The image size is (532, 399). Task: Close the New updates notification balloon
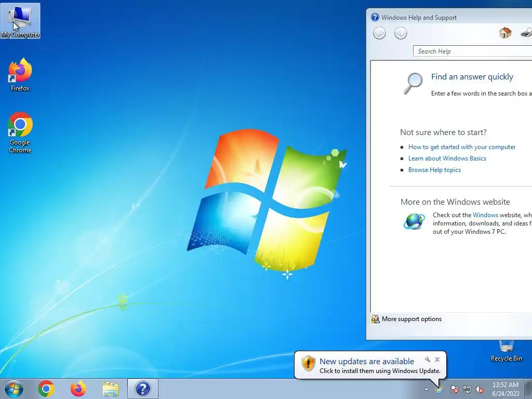pyautogui.click(x=437, y=360)
